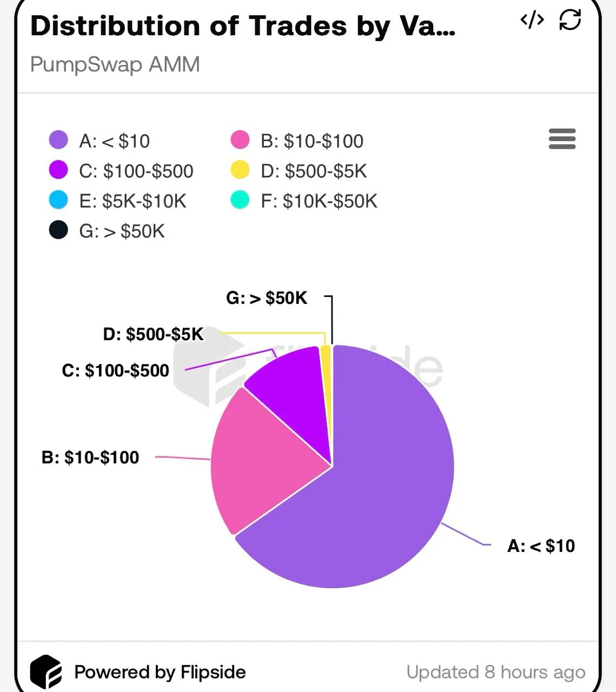Open the chart hamburger menu
616x692 pixels.
point(562,139)
